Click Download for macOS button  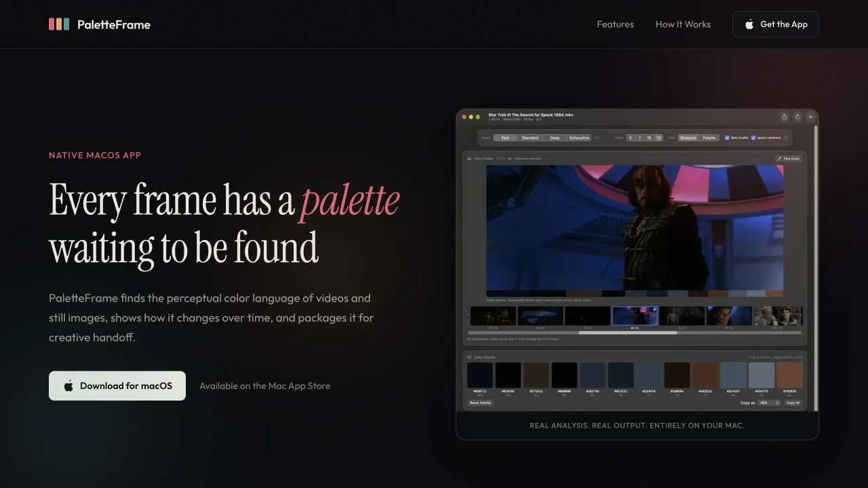[117, 386]
